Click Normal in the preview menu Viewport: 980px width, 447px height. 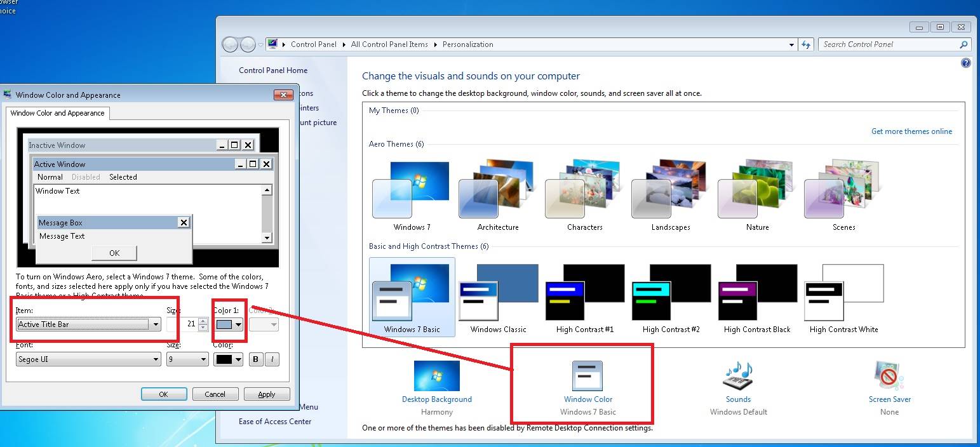pyautogui.click(x=50, y=177)
